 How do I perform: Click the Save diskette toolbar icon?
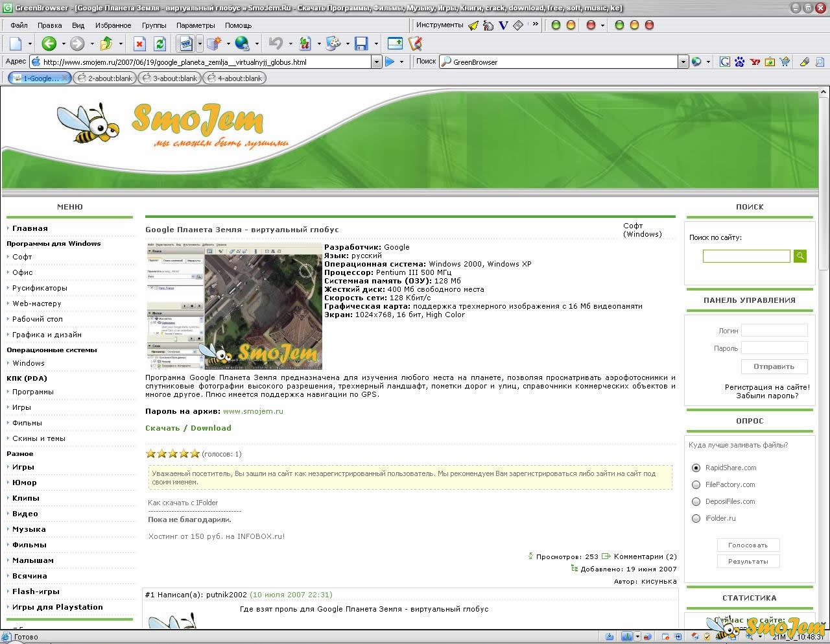point(362,43)
